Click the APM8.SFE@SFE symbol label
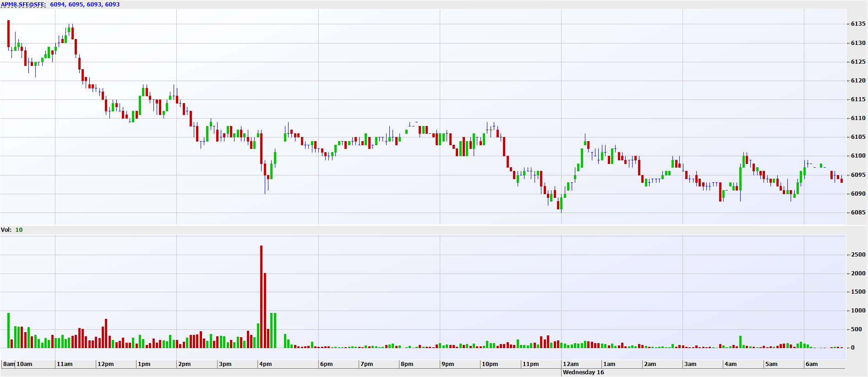The width and height of the screenshot is (868, 377). (23, 5)
